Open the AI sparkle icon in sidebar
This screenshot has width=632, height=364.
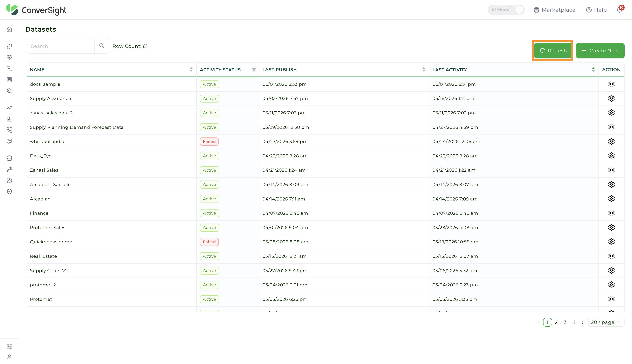(9, 47)
